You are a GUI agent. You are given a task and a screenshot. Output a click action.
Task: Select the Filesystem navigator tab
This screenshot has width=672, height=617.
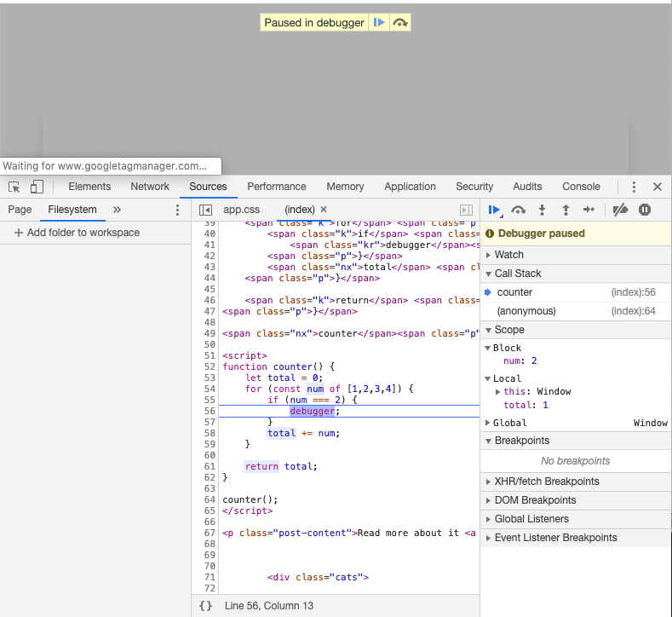(72, 210)
